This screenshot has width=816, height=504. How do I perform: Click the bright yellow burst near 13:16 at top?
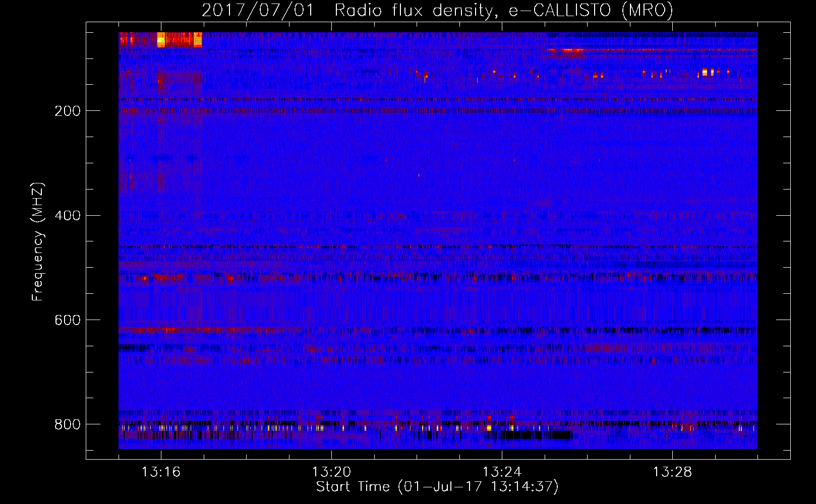pos(161,40)
